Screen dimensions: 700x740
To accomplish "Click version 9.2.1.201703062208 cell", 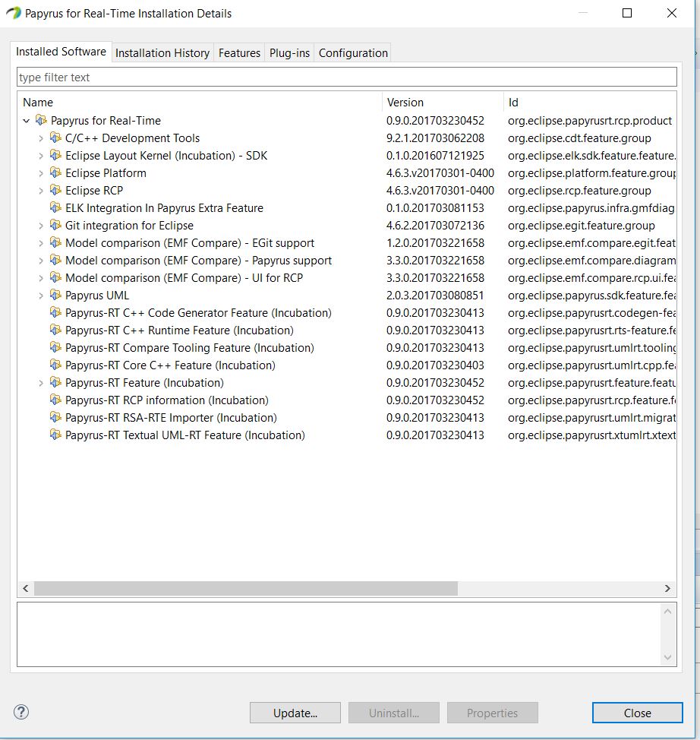I will point(435,138).
